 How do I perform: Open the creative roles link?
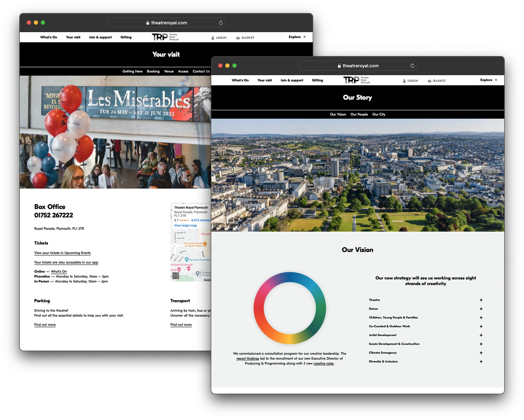(x=323, y=363)
